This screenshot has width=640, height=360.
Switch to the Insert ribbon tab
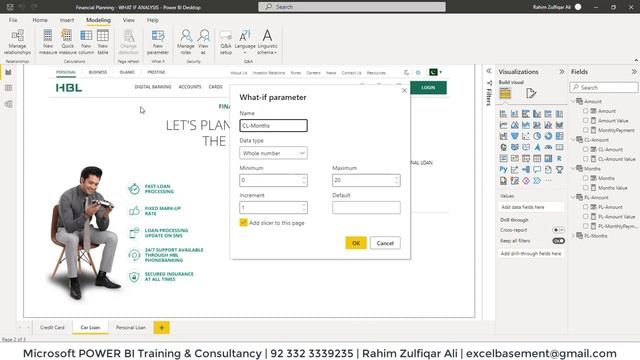[x=67, y=20]
